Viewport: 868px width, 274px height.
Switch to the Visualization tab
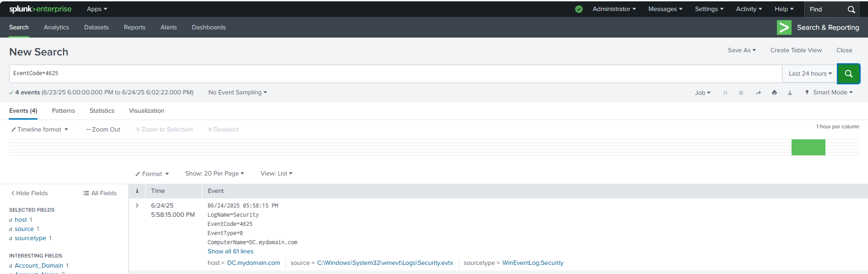[x=146, y=111]
